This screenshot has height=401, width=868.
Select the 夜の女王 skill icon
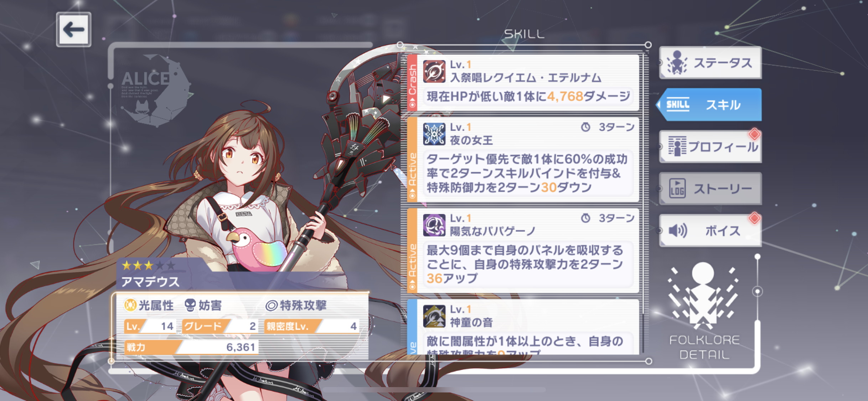[434, 134]
